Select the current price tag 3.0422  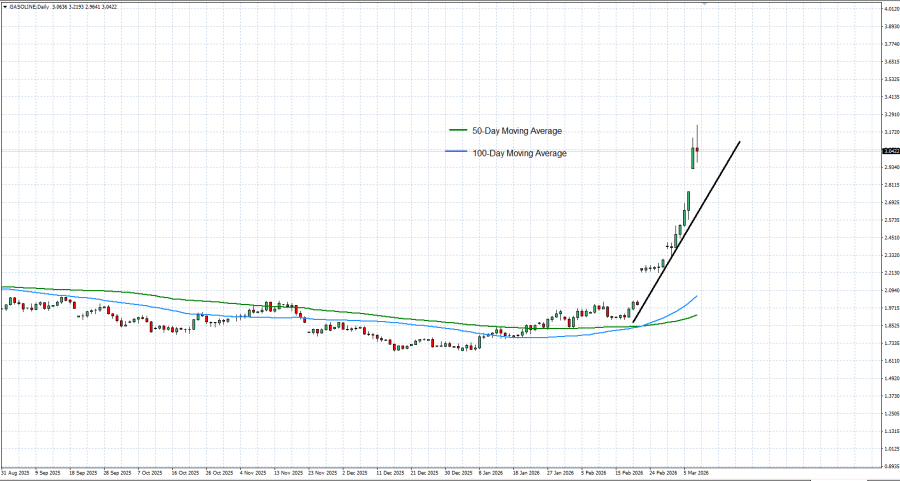point(889,151)
